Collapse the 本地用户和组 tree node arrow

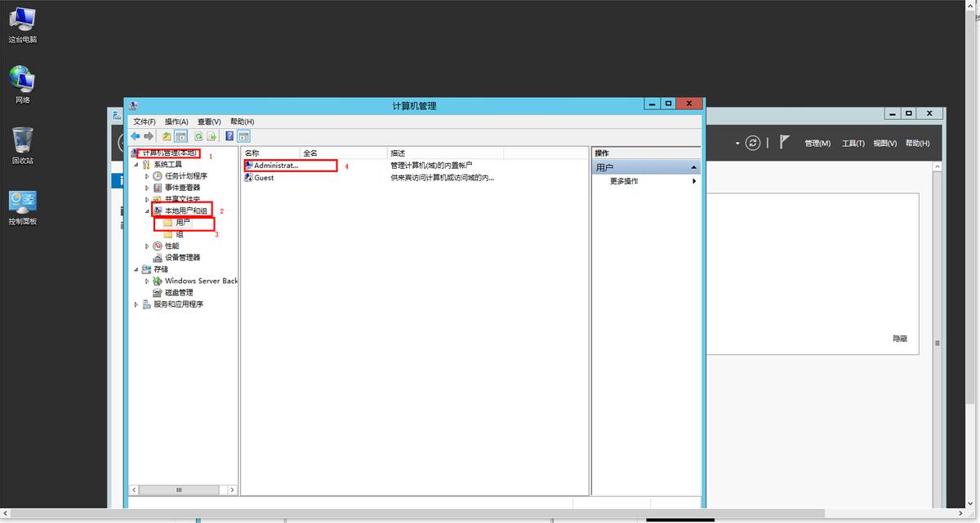pyautogui.click(x=147, y=211)
